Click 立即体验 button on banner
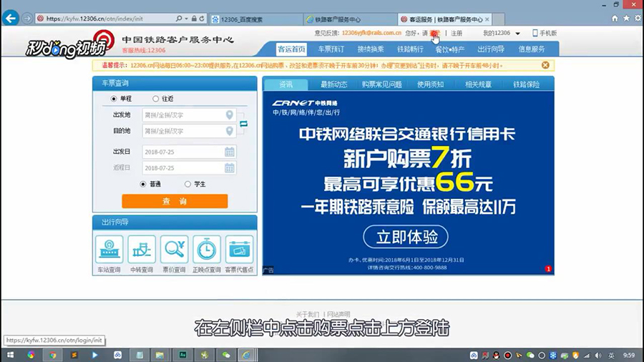The height and width of the screenshot is (362, 644). 406,237
